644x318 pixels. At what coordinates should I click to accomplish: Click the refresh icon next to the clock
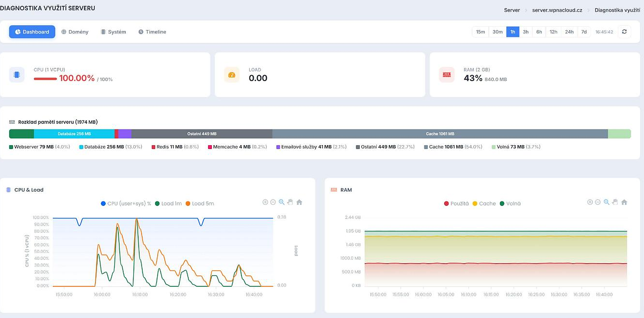[x=624, y=32]
